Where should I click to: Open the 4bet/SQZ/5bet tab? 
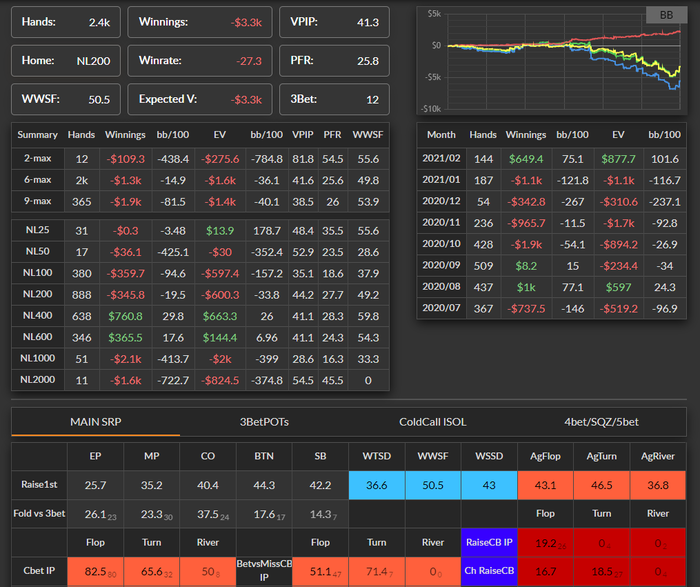tap(601, 422)
